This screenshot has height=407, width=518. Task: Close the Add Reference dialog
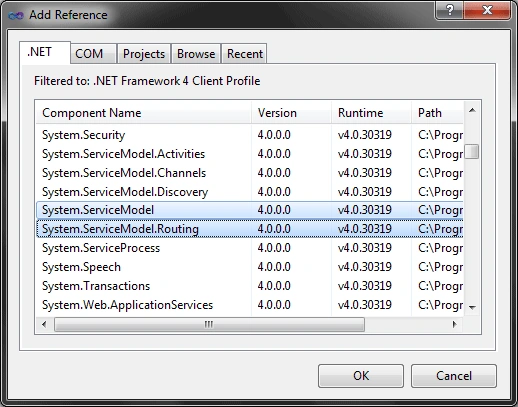point(487,10)
